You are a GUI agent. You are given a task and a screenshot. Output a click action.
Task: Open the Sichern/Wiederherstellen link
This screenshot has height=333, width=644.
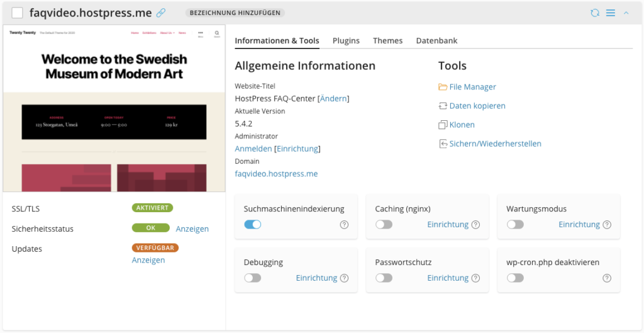click(x=496, y=144)
